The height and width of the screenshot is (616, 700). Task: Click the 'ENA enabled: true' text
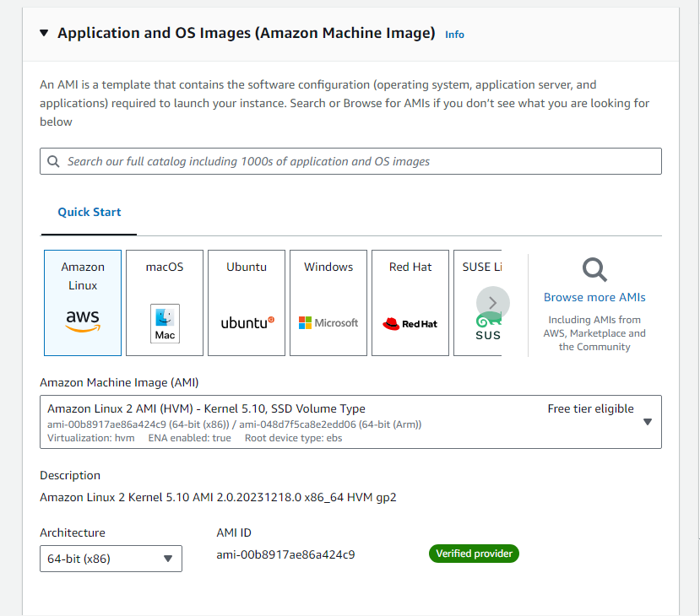(x=190, y=438)
